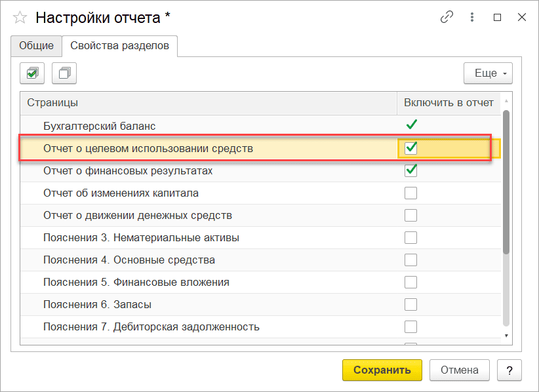The image size is (539, 392).
Task: Click the check all pages icon
Action: (31, 73)
